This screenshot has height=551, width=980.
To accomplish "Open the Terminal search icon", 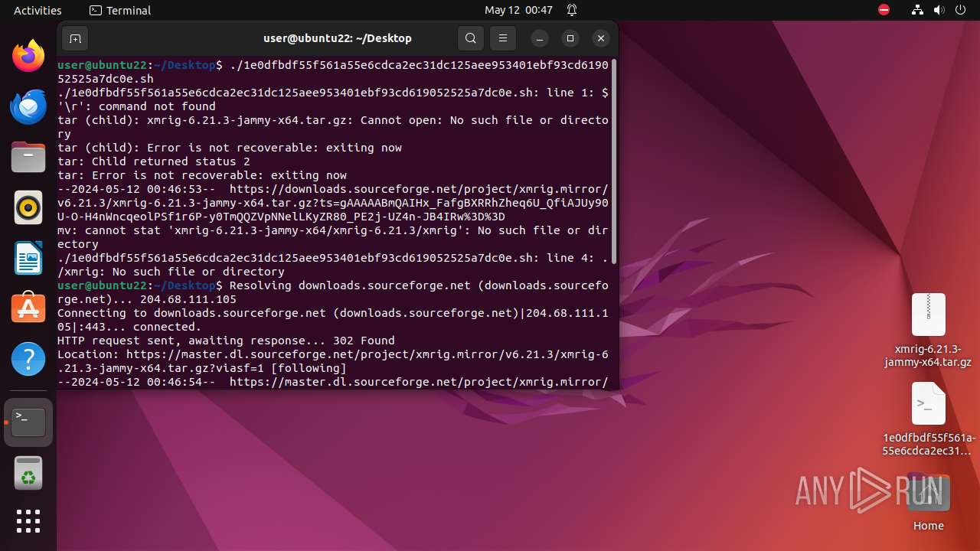I will [471, 38].
